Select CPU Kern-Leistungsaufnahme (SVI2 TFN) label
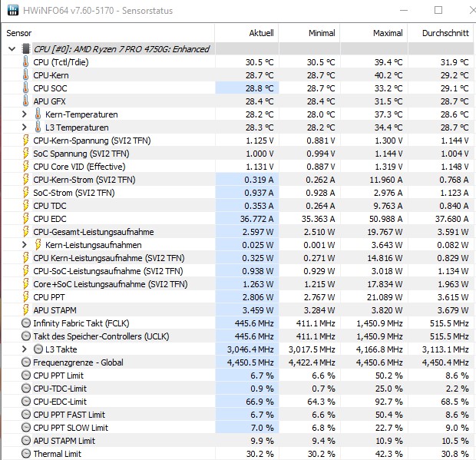Screen dimensions: 476x460 [x=109, y=258]
